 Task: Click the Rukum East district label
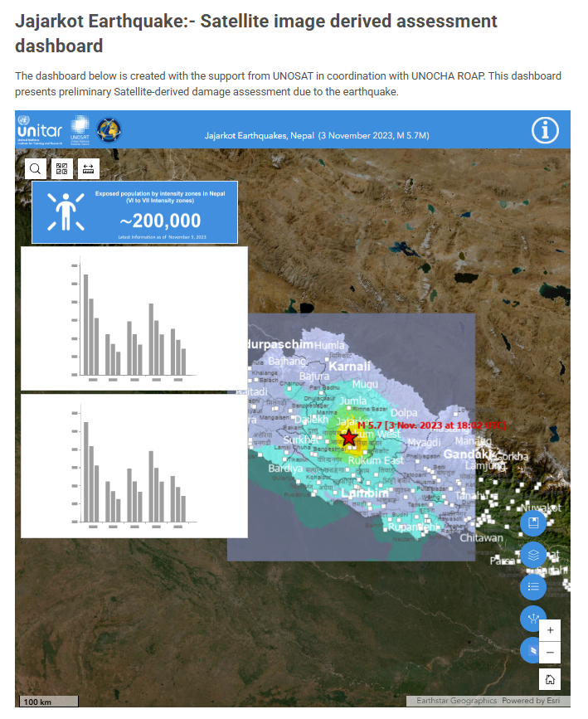pos(376,460)
